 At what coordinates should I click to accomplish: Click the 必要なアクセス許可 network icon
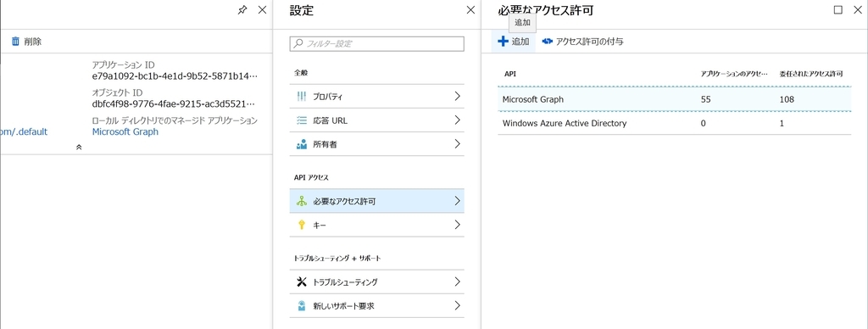click(x=302, y=201)
